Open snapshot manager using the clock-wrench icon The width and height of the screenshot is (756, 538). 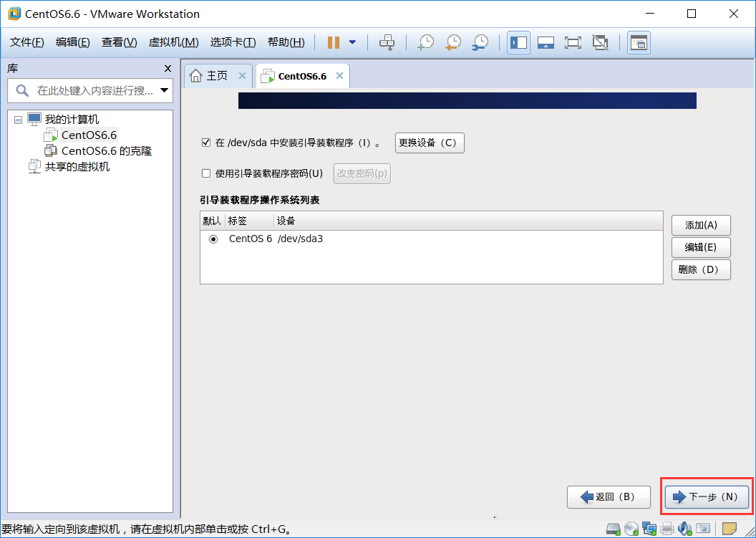coord(480,42)
